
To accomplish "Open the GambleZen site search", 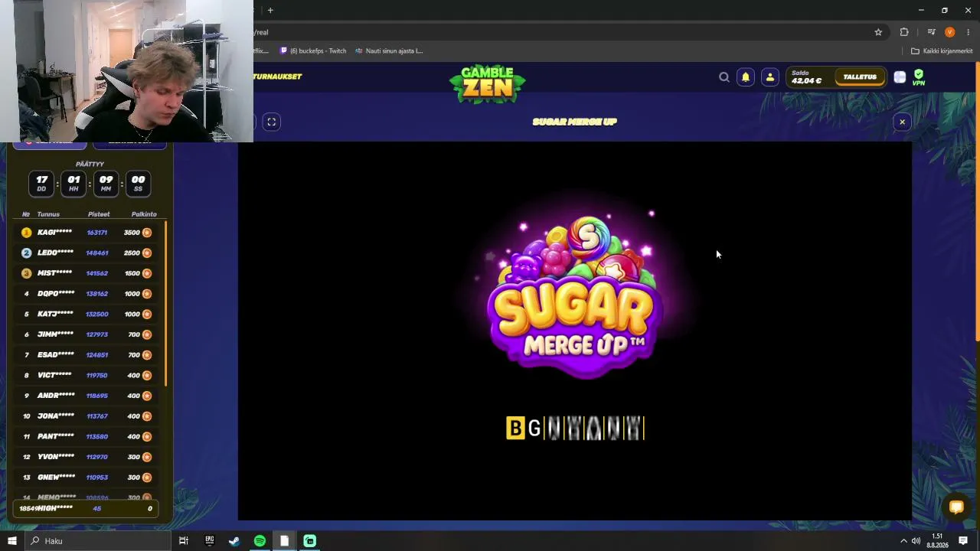I will tap(724, 77).
